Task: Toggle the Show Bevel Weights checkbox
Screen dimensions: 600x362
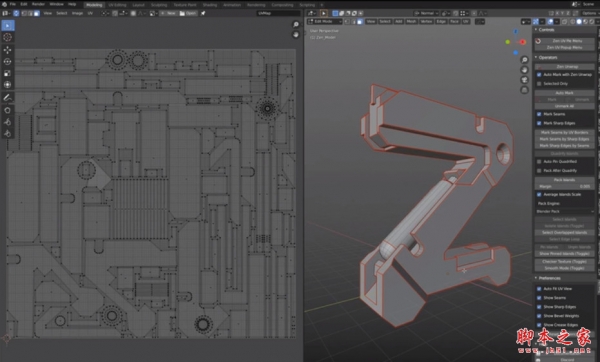Action: click(539, 316)
